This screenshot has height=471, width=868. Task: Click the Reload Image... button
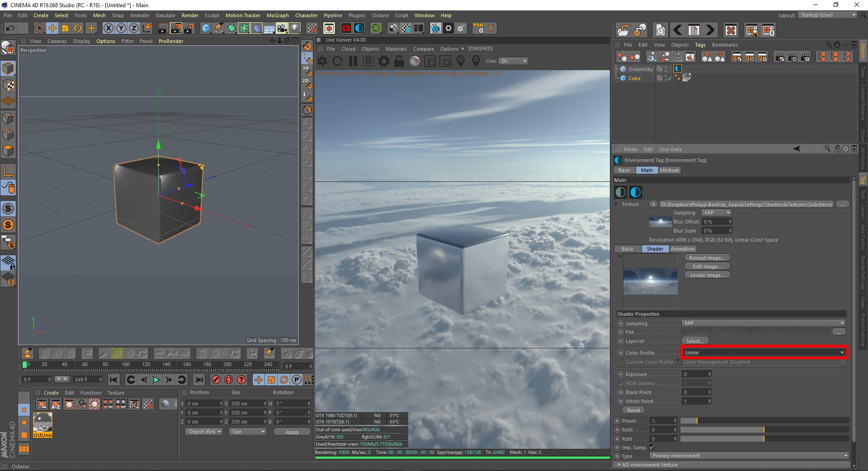[x=707, y=258]
